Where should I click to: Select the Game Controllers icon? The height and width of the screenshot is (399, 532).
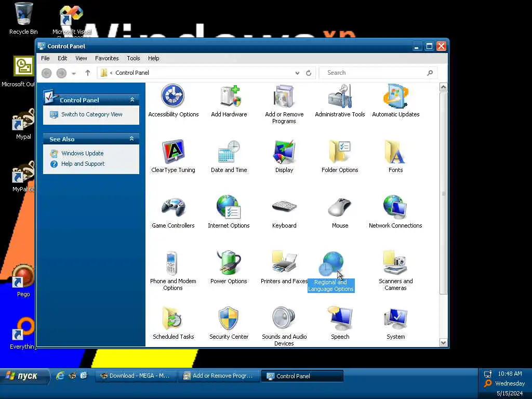point(173,212)
